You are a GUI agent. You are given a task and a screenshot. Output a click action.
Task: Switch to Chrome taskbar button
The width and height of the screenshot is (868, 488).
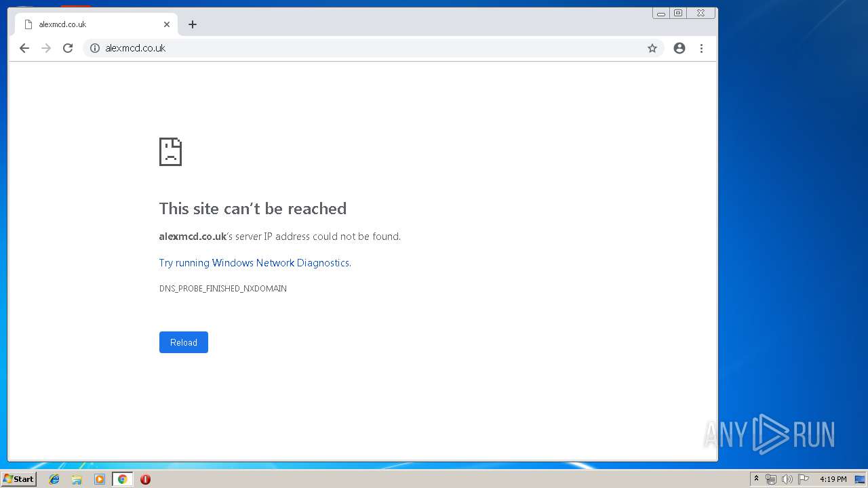[x=122, y=479]
